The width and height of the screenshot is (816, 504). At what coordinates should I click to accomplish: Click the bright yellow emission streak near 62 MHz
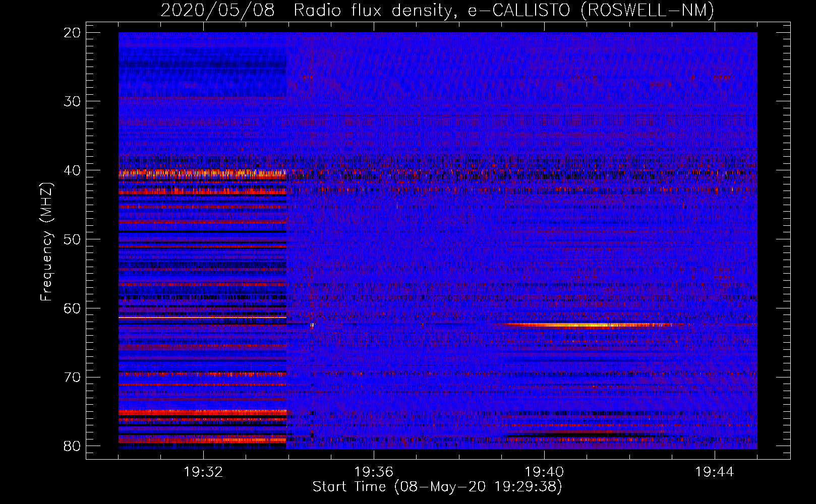click(590, 325)
